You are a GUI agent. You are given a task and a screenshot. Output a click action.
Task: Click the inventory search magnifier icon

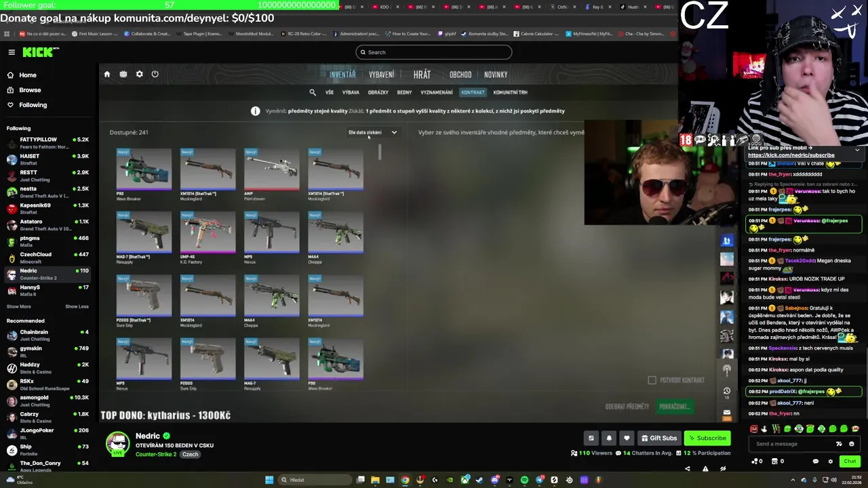(x=313, y=92)
